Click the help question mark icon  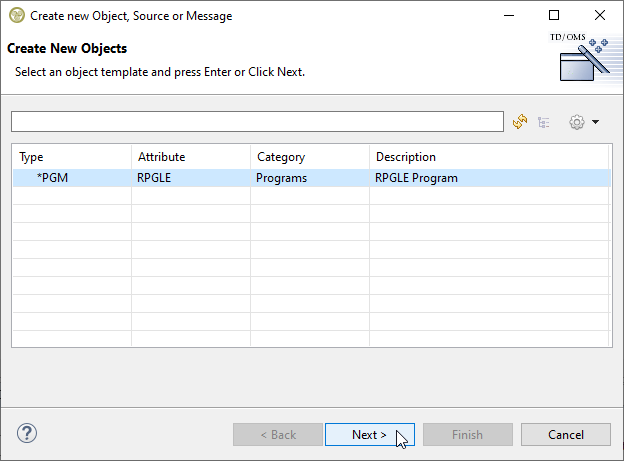[x=27, y=434]
